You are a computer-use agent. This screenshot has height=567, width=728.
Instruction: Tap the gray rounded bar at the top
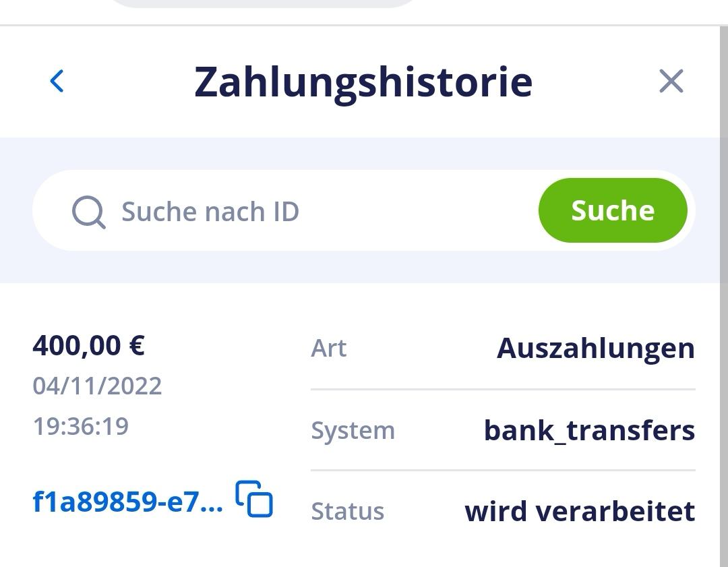tap(263, 3)
